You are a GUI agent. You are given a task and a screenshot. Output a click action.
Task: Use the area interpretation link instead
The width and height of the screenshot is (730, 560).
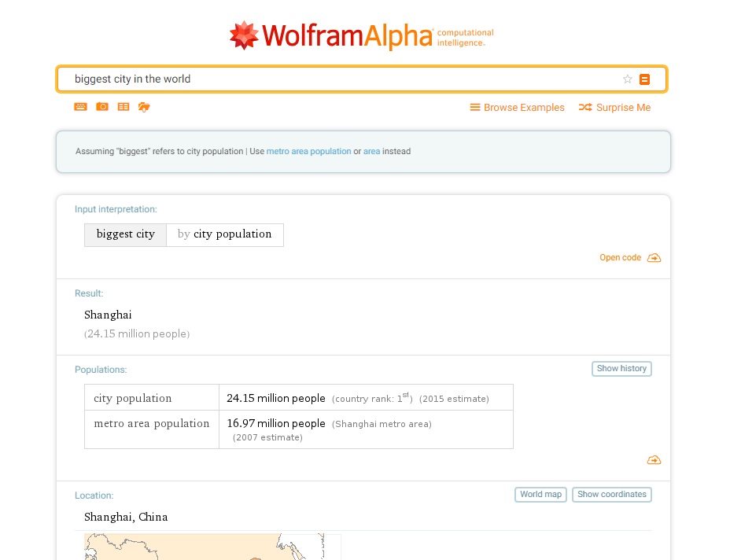(x=371, y=151)
